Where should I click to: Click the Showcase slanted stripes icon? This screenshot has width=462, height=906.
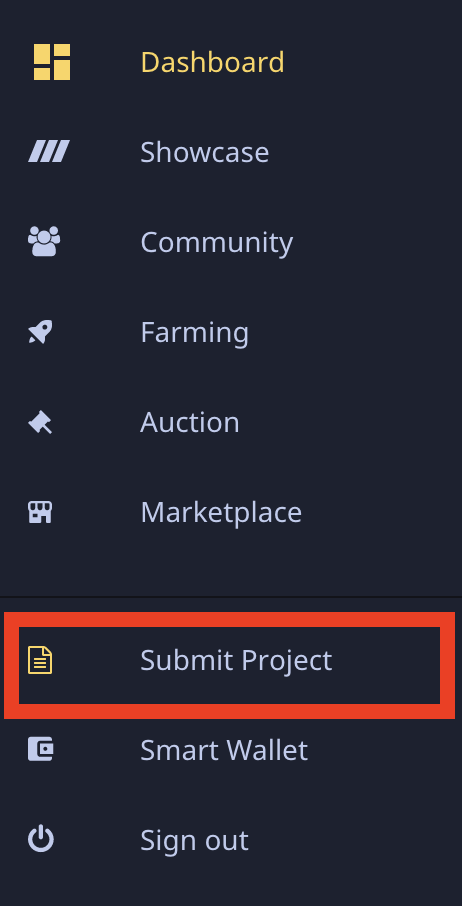(x=49, y=151)
